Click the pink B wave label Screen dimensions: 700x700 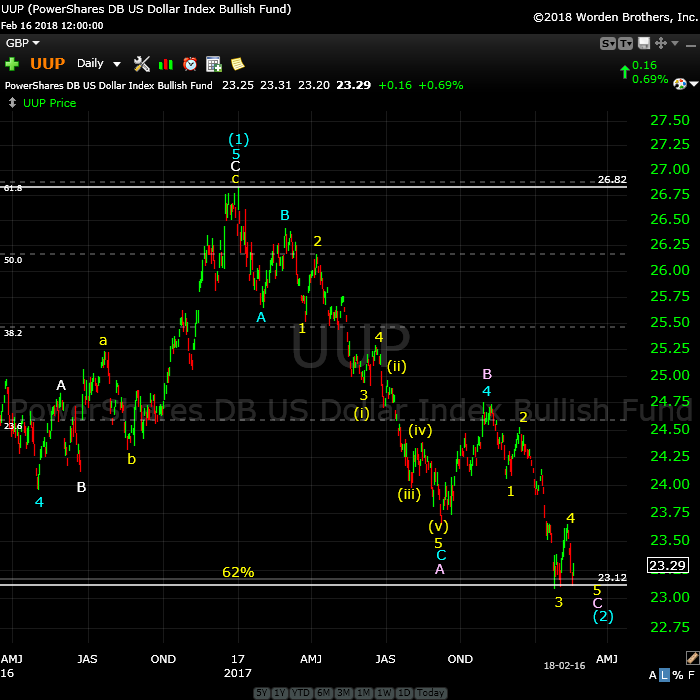(x=487, y=374)
